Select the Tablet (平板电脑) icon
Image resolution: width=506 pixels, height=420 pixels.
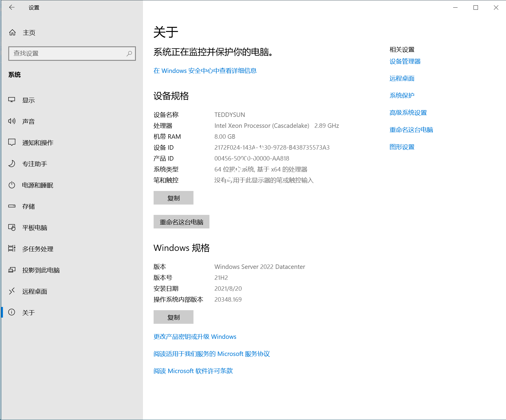coord(12,228)
